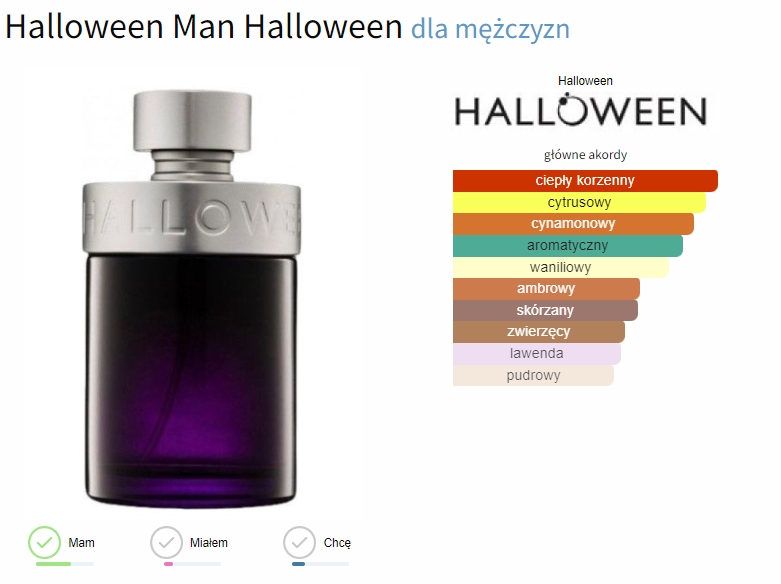Toggle the Chcę checkmark circle
The image size is (781, 584).
pyautogui.click(x=299, y=542)
